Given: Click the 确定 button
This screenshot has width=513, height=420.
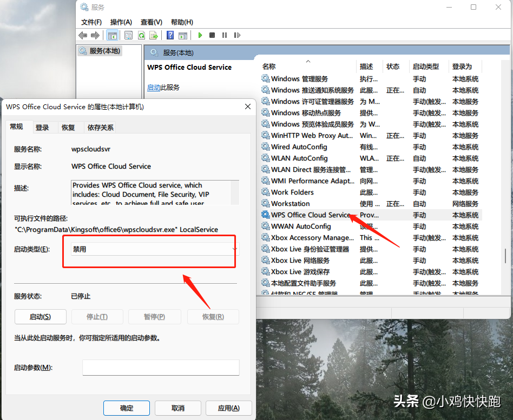Looking at the screenshot, I should (127, 408).
